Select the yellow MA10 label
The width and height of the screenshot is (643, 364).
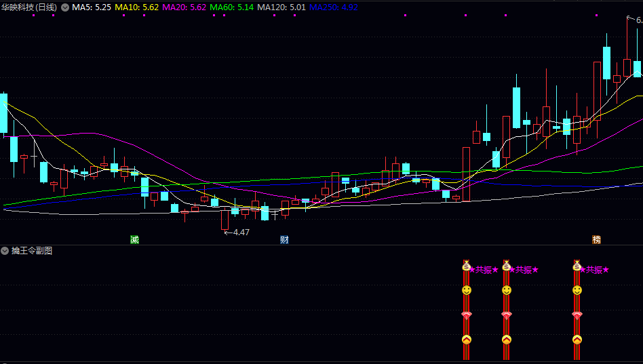[x=137, y=7]
